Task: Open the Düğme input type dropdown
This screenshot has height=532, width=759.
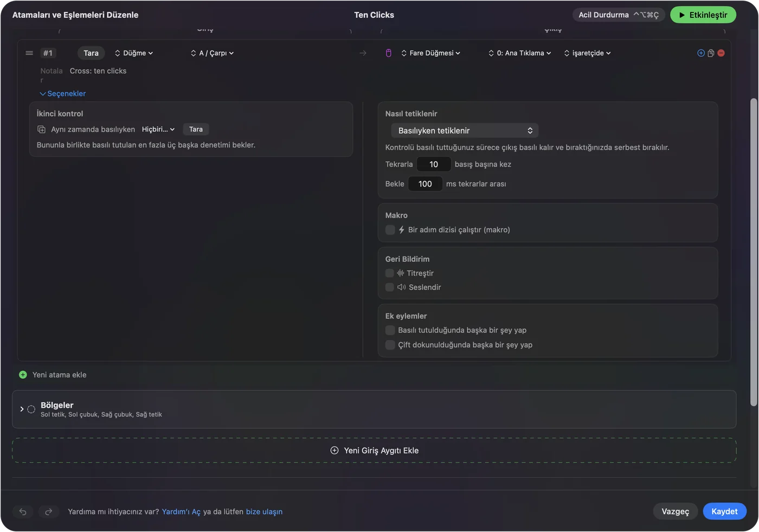Action: pyautogui.click(x=134, y=53)
